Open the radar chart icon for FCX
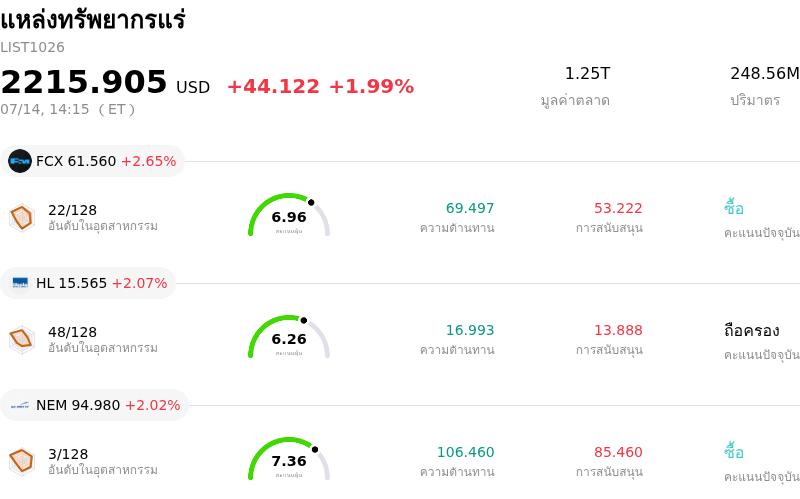Viewport: 800px width, 499px height. (22, 218)
